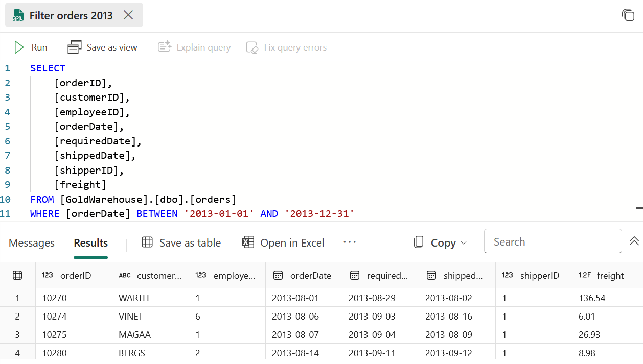Switch to the Messages tab
643x364 pixels.
[32, 243]
